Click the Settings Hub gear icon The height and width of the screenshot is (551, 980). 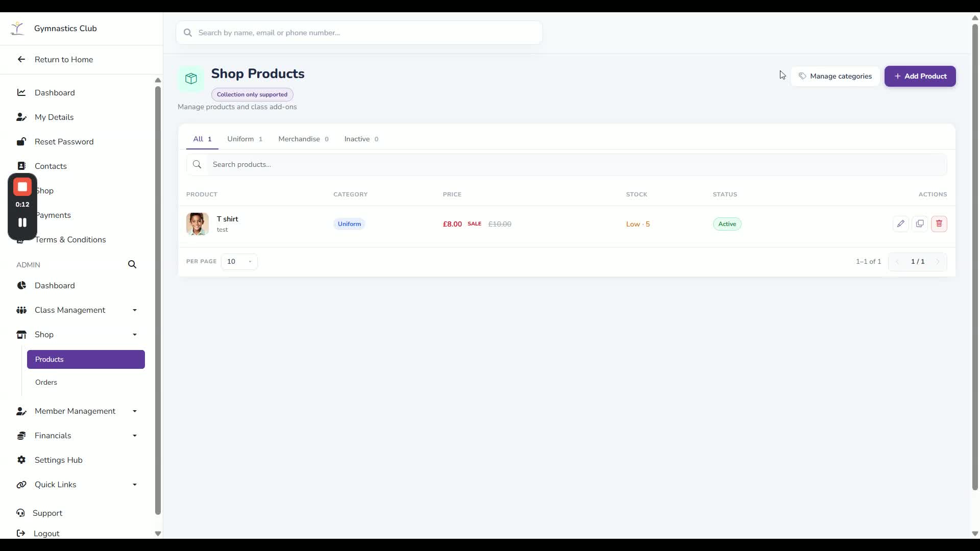click(x=21, y=460)
